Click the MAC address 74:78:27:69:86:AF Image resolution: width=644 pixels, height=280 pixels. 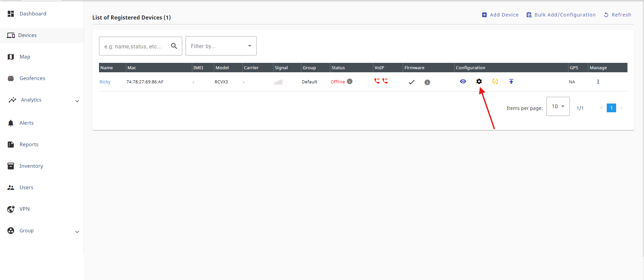[x=145, y=82]
